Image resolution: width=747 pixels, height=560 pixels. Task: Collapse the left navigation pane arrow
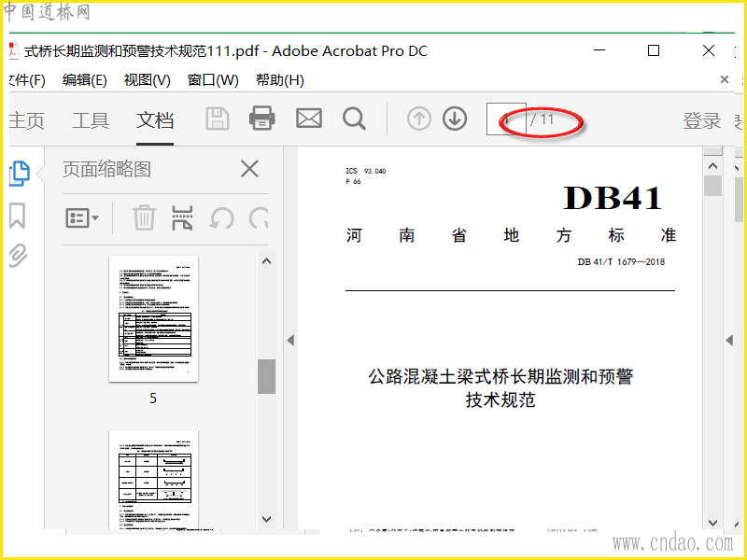coord(290,340)
